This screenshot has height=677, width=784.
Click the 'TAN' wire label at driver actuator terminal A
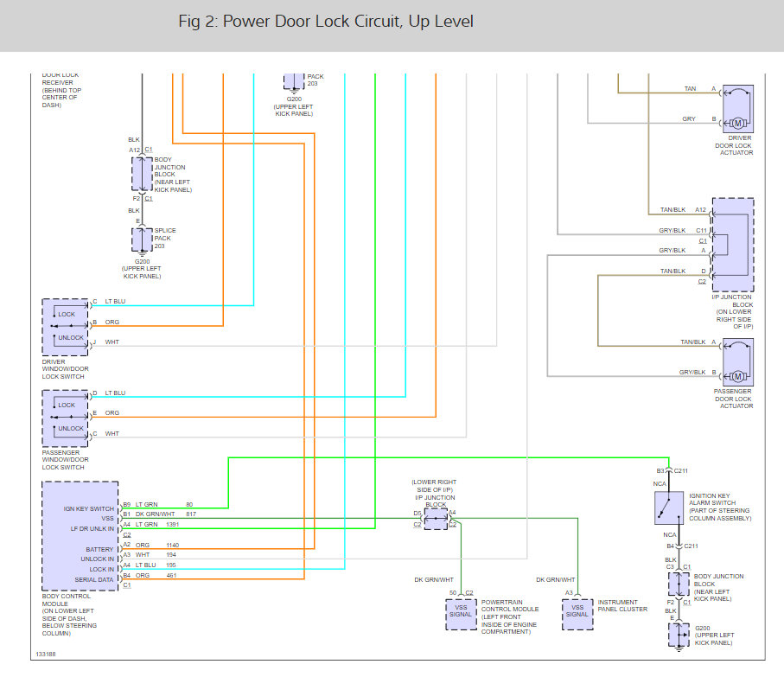690,88
